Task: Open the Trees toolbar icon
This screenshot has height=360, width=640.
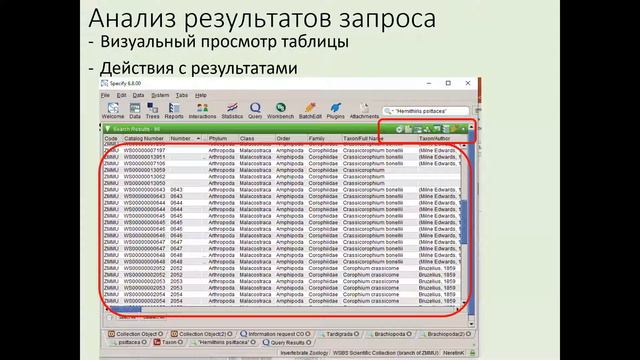Action: 152,111
